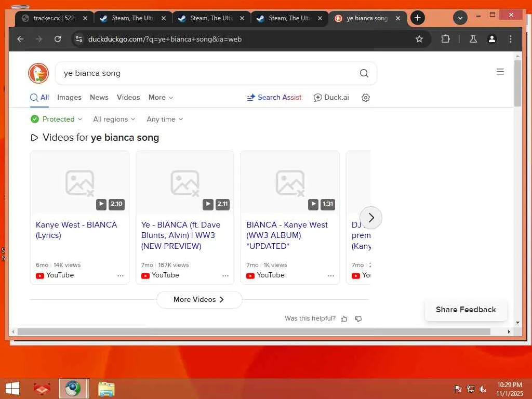Click the Share Feedback button

[466, 310]
